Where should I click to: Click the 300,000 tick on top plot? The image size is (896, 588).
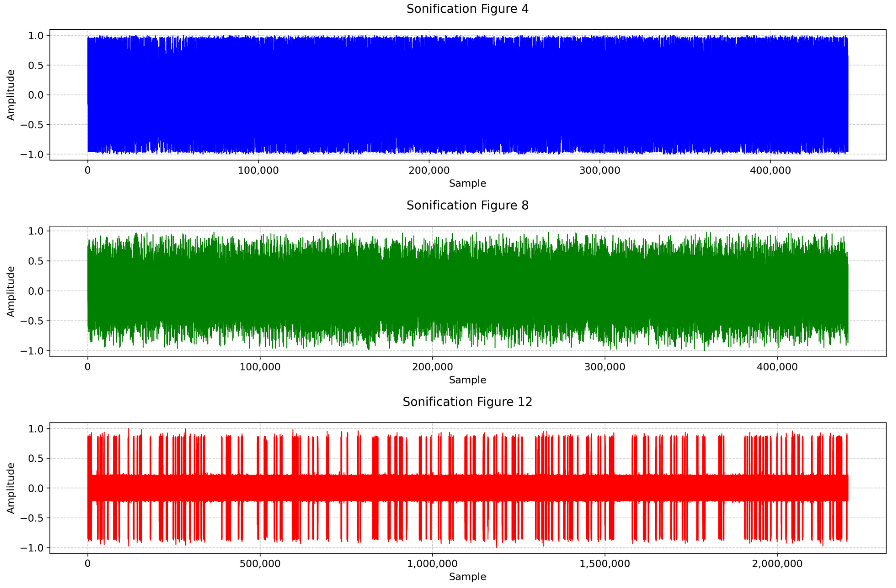[599, 170]
